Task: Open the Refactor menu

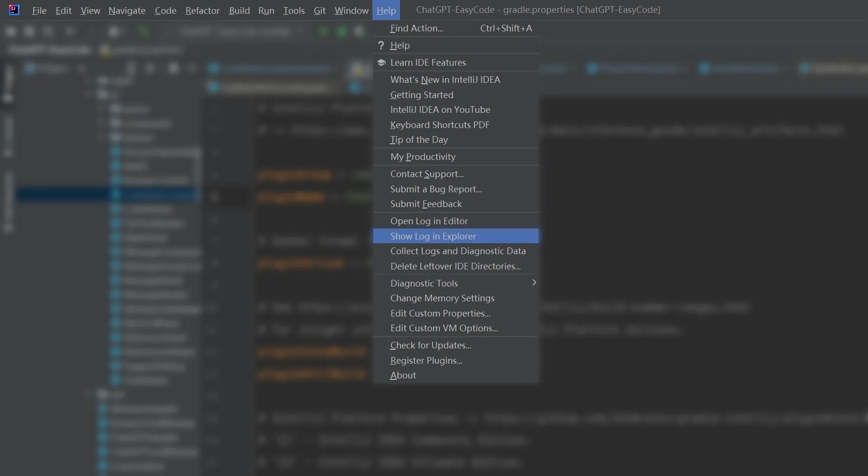Action: click(x=202, y=10)
